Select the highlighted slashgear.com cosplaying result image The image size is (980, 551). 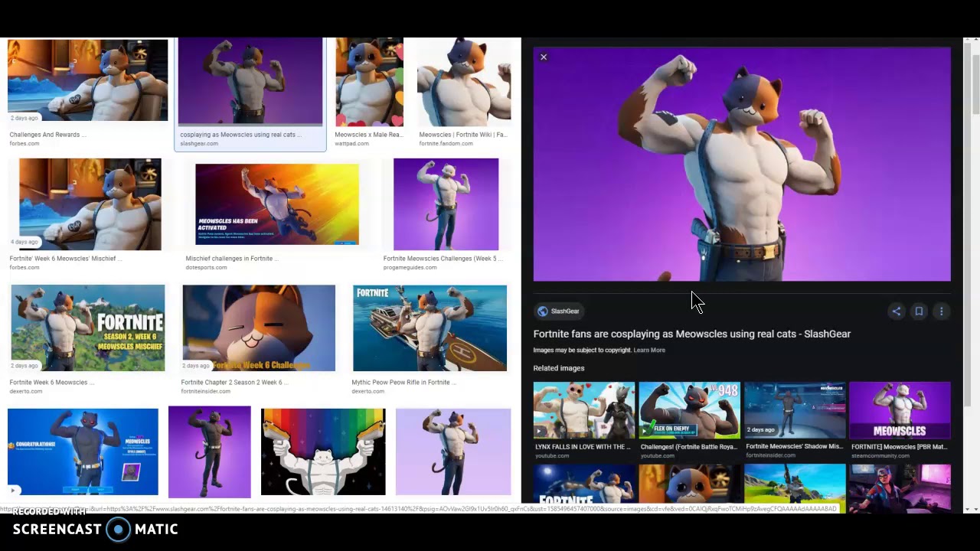point(250,82)
